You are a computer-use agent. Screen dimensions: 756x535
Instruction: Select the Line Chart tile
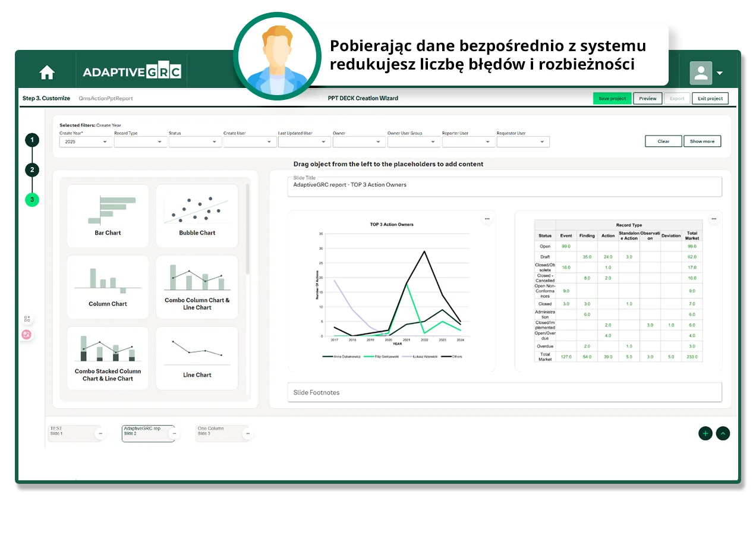pyautogui.click(x=197, y=357)
